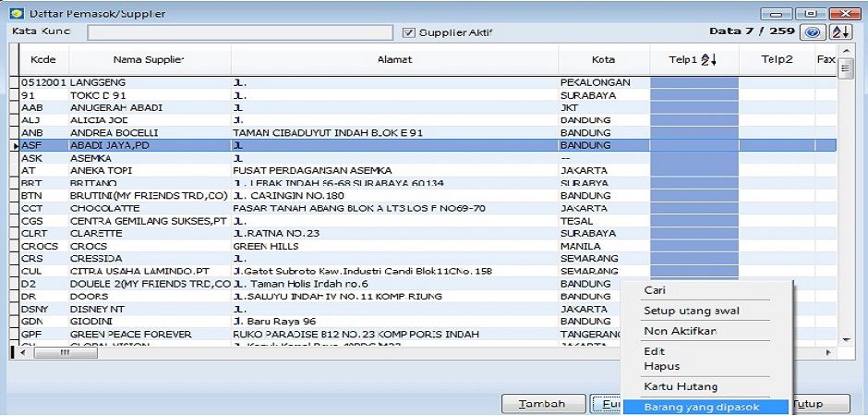Click the Kata Kunci search input field
The width and height of the screenshot is (868, 416).
point(240,32)
